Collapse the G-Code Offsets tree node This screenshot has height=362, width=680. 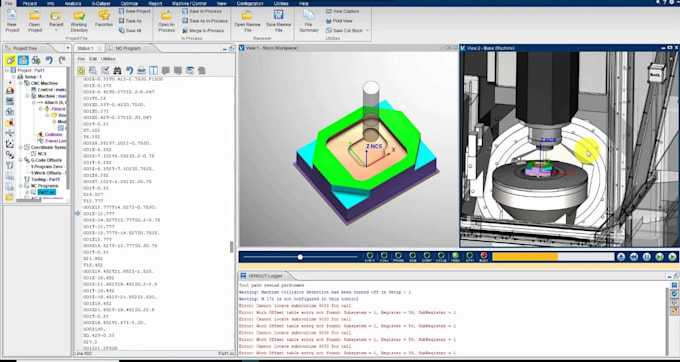coord(20,160)
